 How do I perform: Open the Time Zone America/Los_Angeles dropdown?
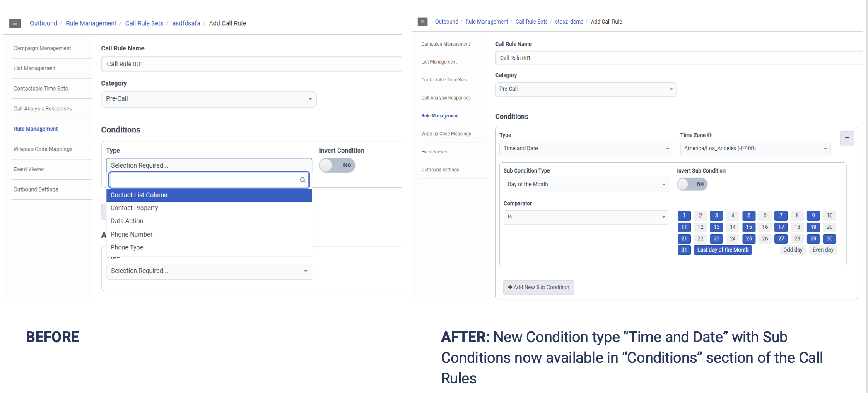click(755, 149)
